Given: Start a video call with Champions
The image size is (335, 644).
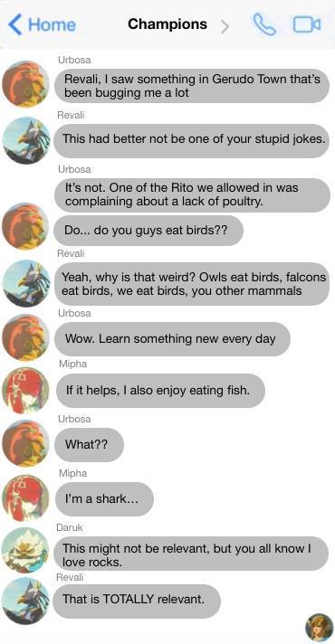Looking at the screenshot, I should point(307,24).
